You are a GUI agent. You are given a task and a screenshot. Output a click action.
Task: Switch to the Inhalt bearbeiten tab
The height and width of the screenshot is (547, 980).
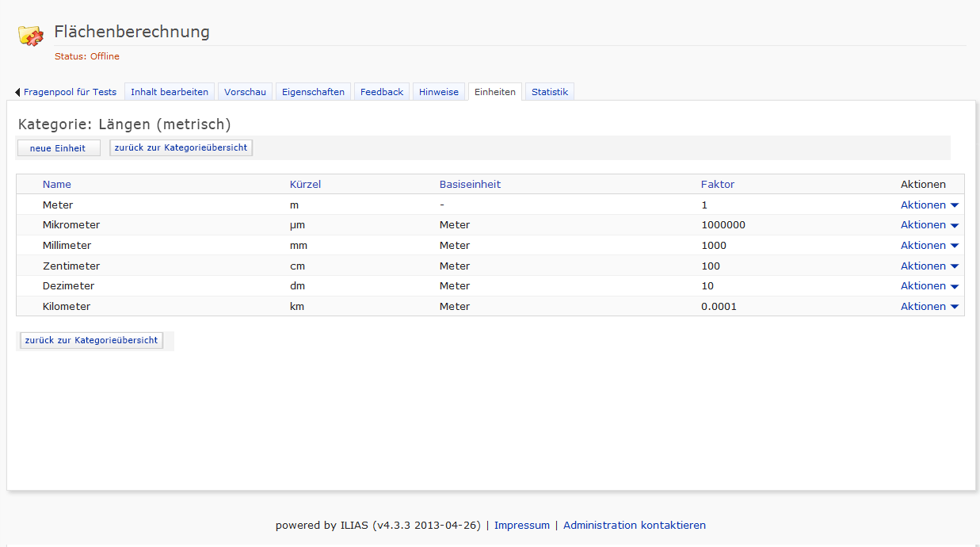170,92
